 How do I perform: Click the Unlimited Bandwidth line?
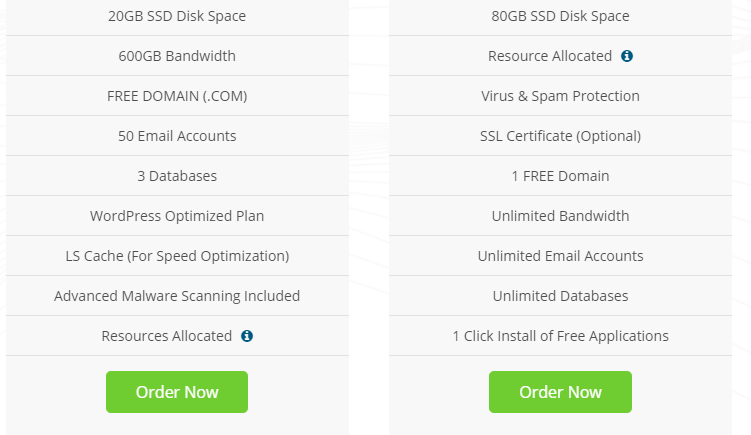560,216
